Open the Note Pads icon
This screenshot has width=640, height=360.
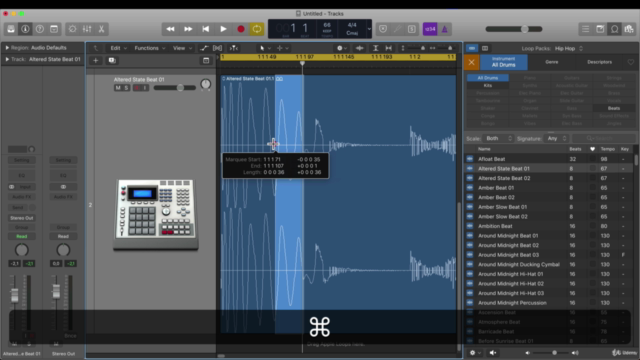click(600, 29)
